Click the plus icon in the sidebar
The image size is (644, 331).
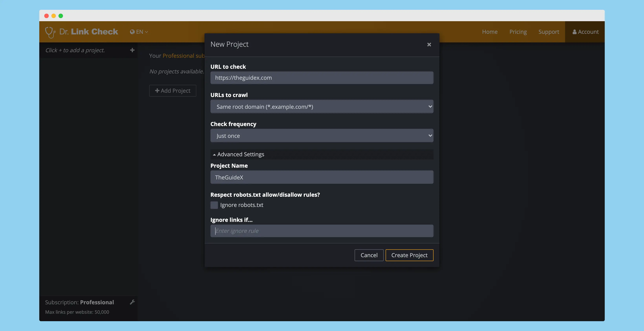132,50
